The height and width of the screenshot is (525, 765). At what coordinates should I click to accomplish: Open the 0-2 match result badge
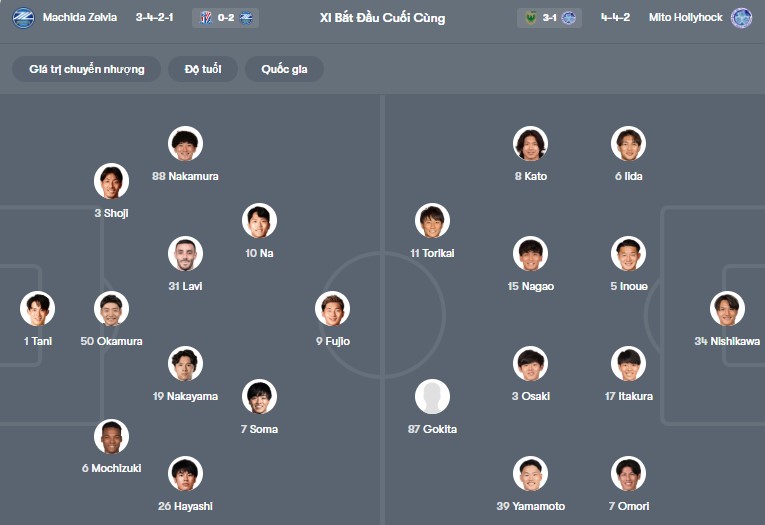[x=230, y=18]
